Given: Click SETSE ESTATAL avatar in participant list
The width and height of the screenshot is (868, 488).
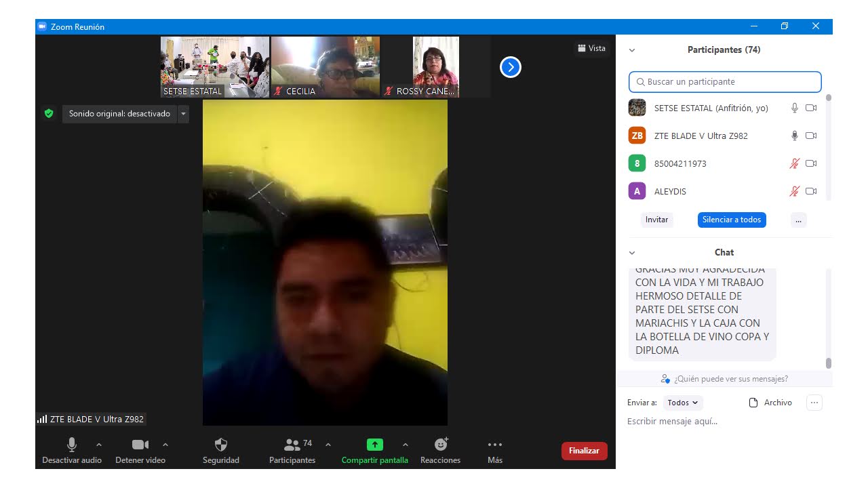Looking at the screenshot, I should (x=637, y=108).
